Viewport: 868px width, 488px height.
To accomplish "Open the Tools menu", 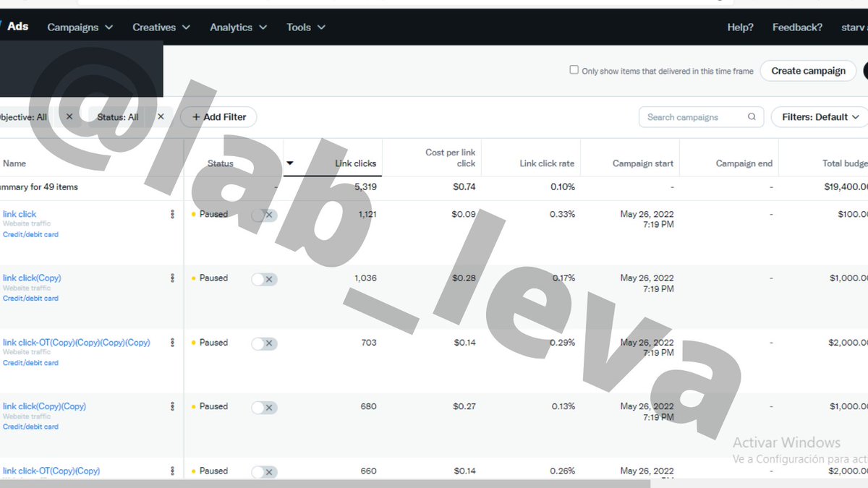I will (x=305, y=27).
